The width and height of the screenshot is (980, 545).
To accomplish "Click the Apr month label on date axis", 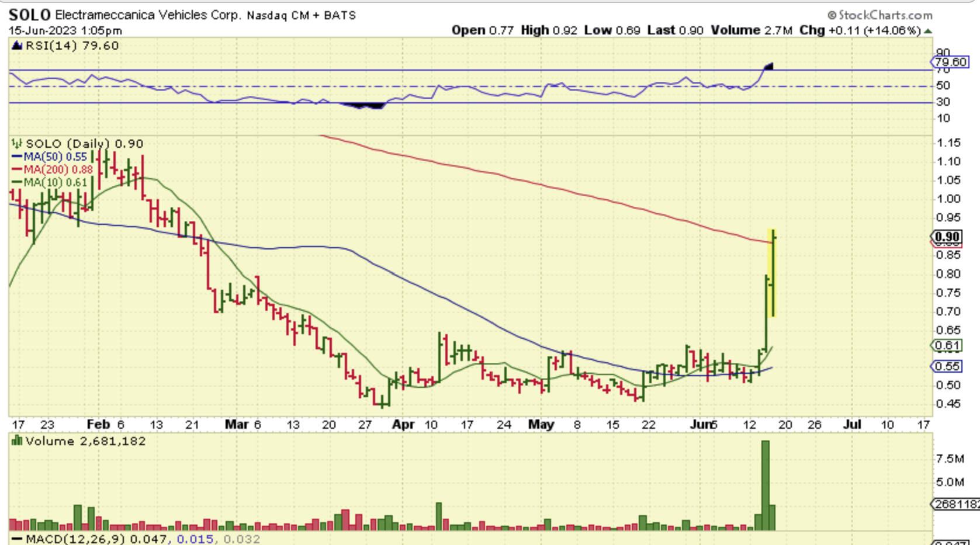I will pos(403,425).
